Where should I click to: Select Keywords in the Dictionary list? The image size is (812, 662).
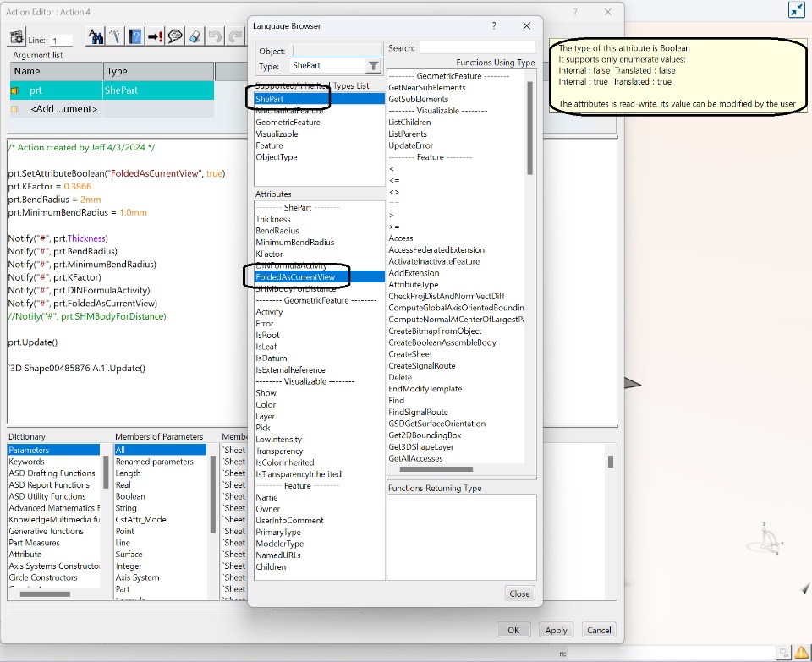pyautogui.click(x=26, y=462)
